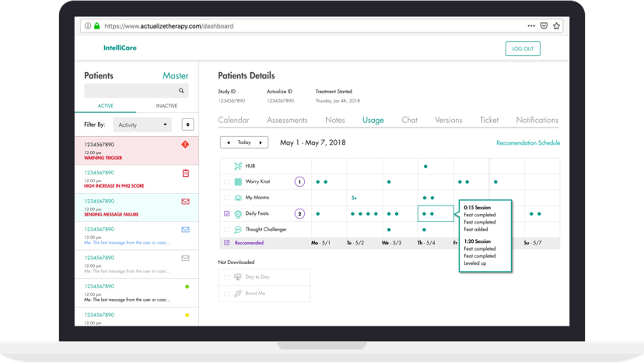Viewport: 644px width, 363px height.
Task: Click the site information icon in address bar
Action: coord(88,26)
